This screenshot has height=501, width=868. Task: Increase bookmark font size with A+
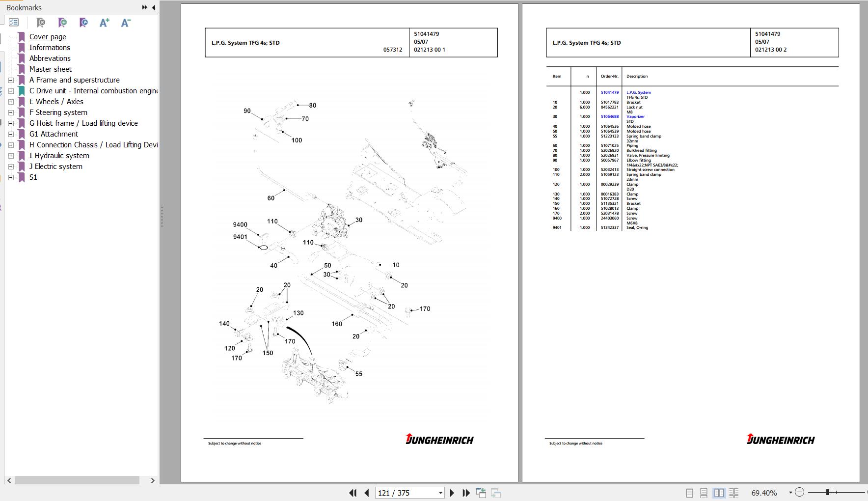tap(104, 23)
